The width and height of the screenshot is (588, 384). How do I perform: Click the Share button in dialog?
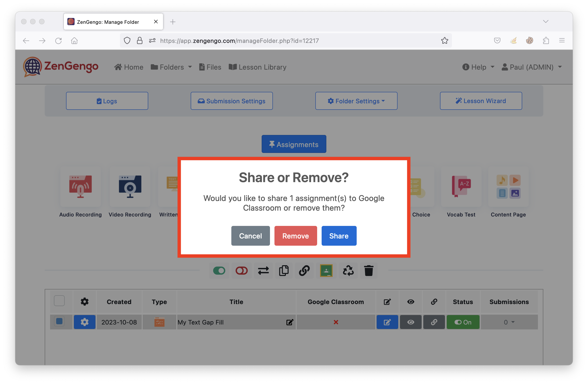tap(339, 236)
